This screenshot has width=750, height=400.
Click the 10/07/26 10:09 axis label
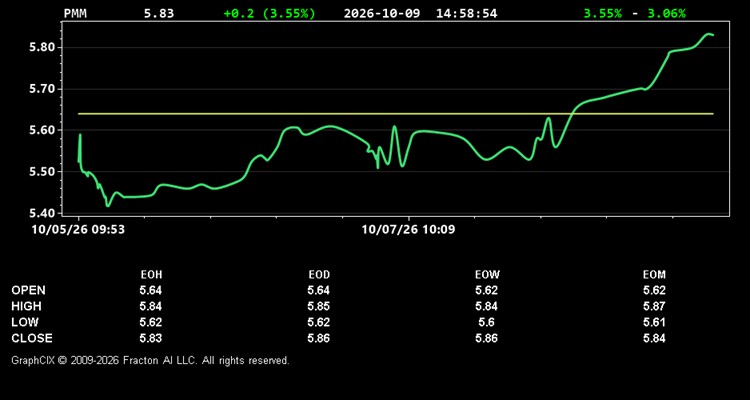click(x=408, y=229)
